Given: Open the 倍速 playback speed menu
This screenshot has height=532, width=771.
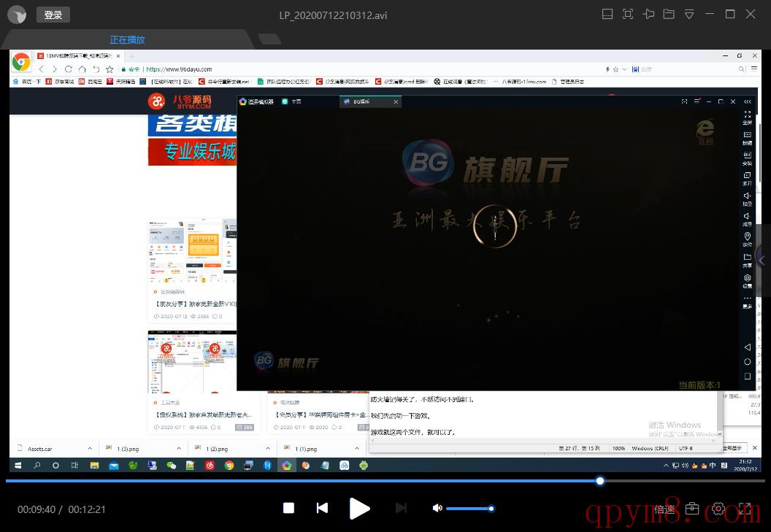Looking at the screenshot, I should [664, 509].
